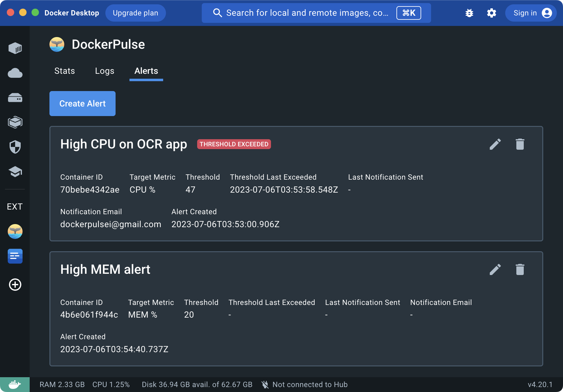563x392 pixels.
Task: Click timestamp 2023-07-06T03:53:00.906Z
Action: [x=226, y=224]
